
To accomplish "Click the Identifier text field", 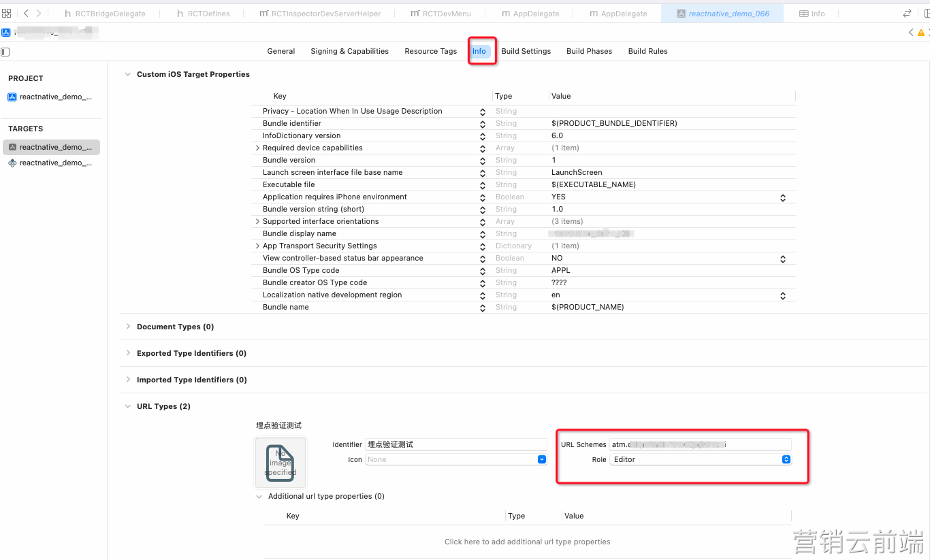I will click(456, 444).
